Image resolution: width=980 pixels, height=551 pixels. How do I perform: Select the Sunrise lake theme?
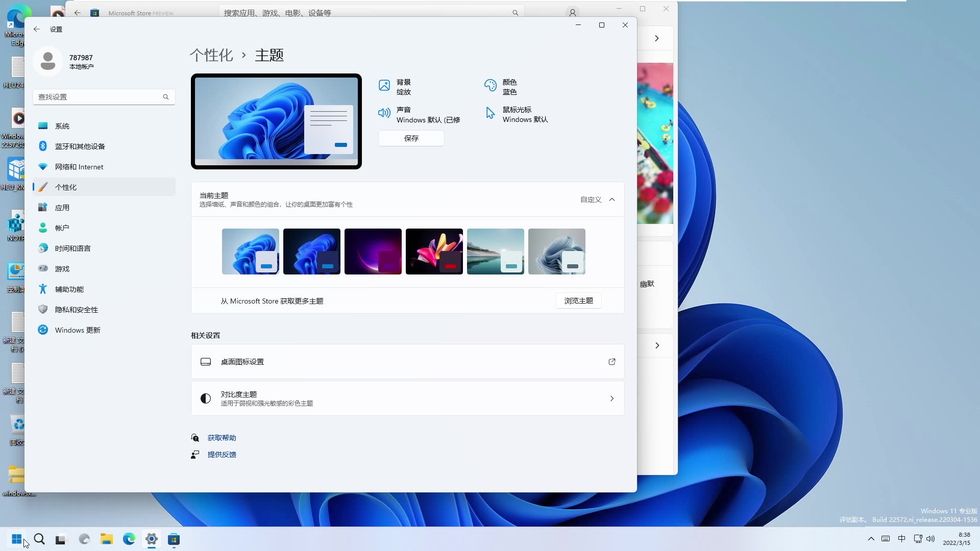tap(496, 252)
